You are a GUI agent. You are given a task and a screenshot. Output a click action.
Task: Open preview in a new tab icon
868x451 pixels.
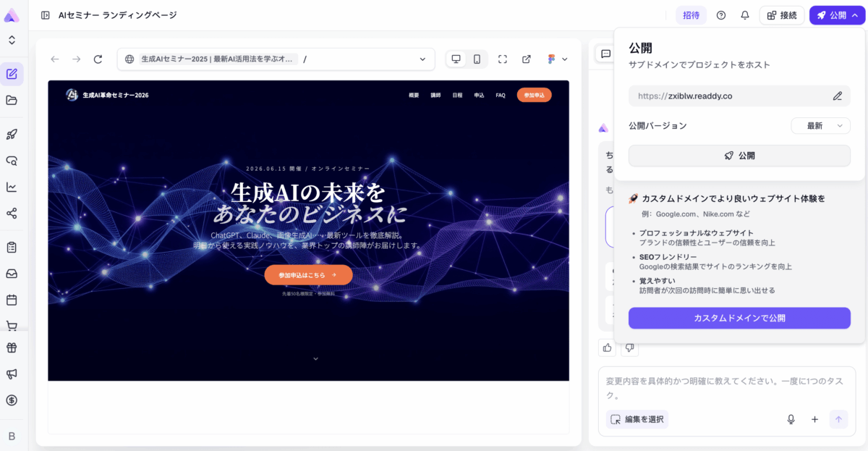tap(527, 59)
